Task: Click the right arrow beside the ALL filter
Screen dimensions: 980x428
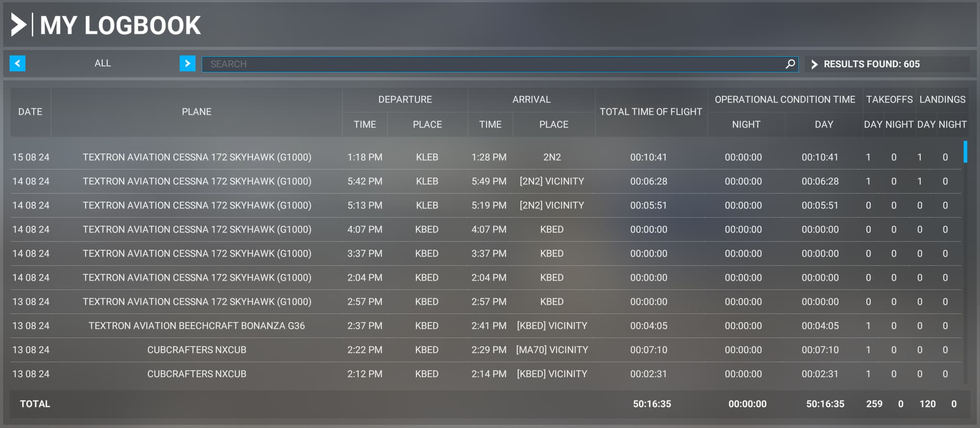Action: tap(188, 63)
